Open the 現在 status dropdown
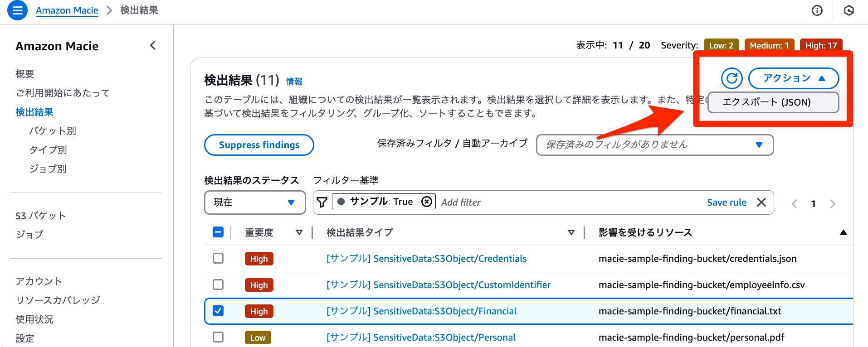 tap(255, 202)
